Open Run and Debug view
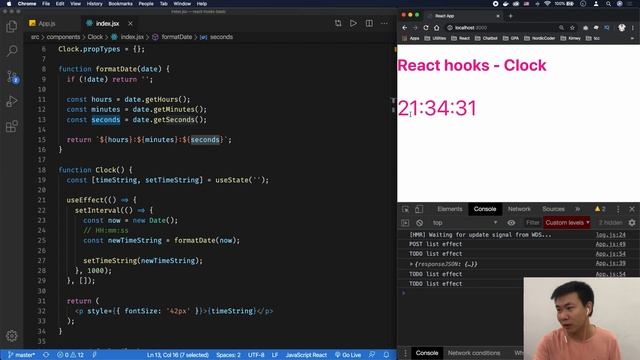 coord(11,101)
